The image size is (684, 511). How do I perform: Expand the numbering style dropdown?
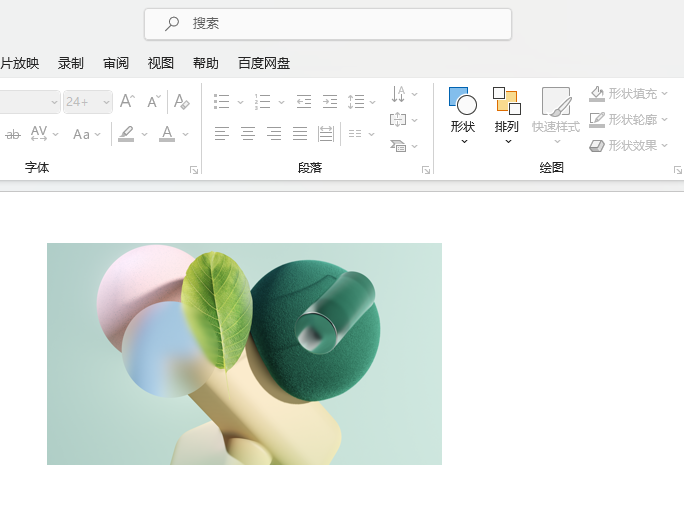click(x=281, y=102)
